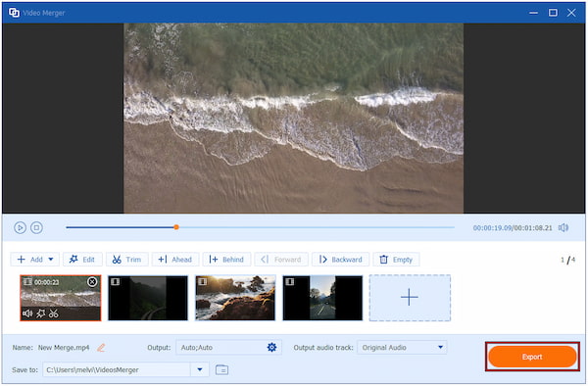Image resolution: width=588 pixels, height=386 pixels.
Task: Mute the preview volume speaker icon
Action: 563,227
